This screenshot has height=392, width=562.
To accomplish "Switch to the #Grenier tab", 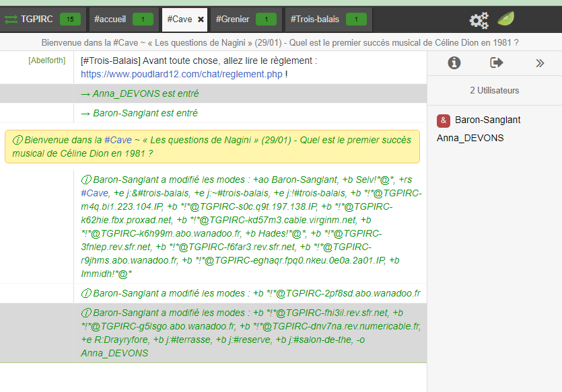I will tap(246, 19).
